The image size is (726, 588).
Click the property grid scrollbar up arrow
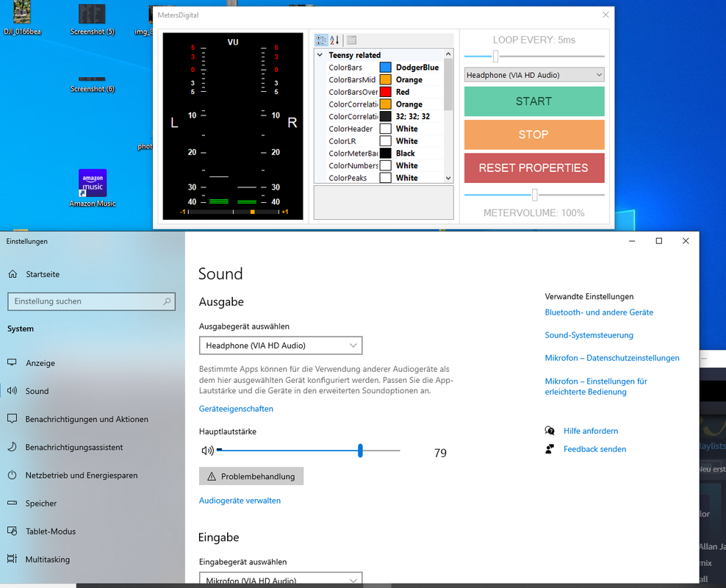pyautogui.click(x=448, y=54)
